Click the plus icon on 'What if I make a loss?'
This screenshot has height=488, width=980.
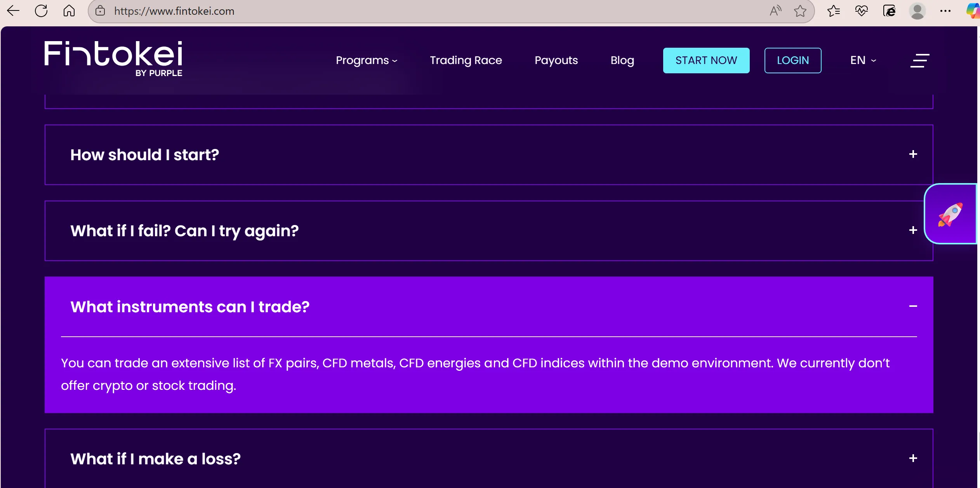click(x=913, y=459)
